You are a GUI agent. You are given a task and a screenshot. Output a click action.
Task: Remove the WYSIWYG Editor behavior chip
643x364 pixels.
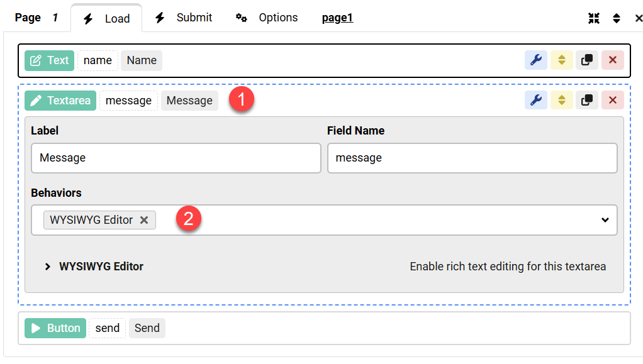point(144,220)
